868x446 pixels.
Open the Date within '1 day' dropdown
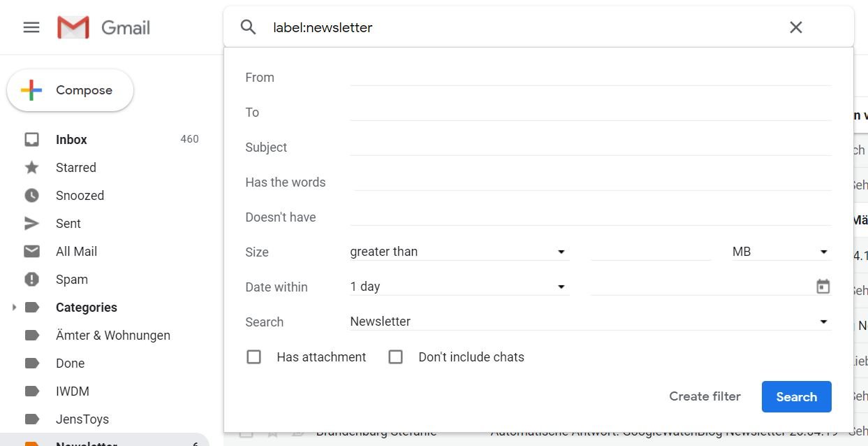(x=458, y=287)
